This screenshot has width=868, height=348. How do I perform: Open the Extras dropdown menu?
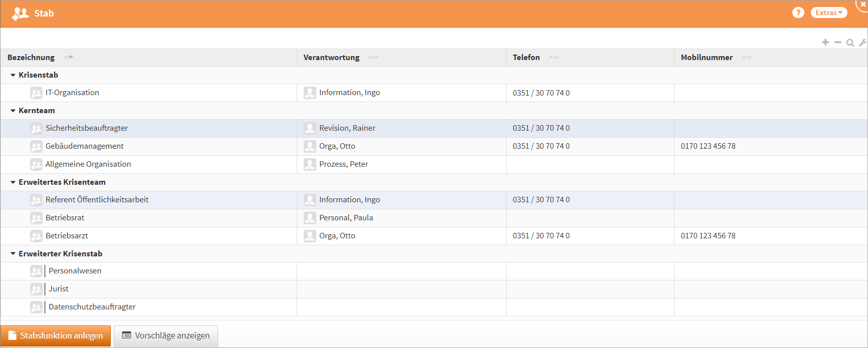click(829, 13)
